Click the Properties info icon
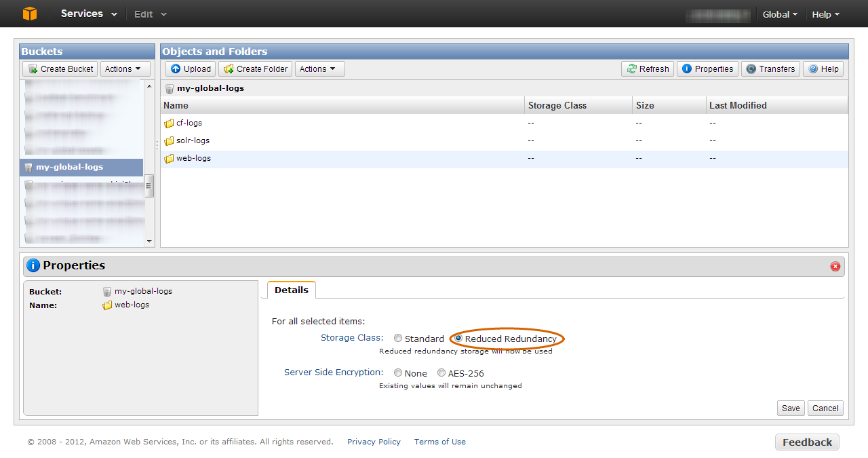This screenshot has height=458, width=868. coord(33,265)
